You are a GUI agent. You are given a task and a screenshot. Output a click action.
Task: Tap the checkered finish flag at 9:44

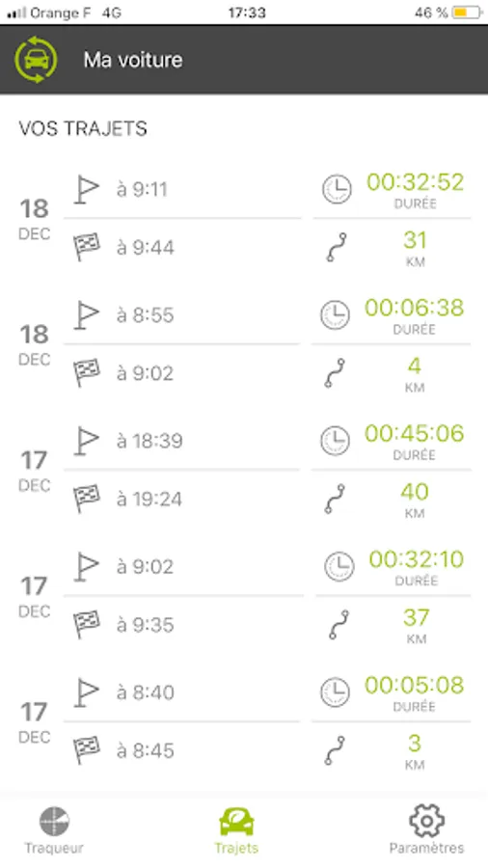click(x=87, y=247)
